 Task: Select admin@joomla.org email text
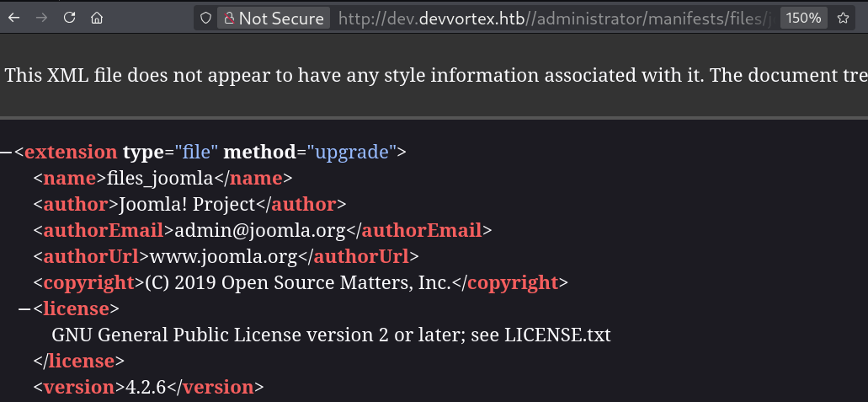pyautogui.click(x=260, y=231)
